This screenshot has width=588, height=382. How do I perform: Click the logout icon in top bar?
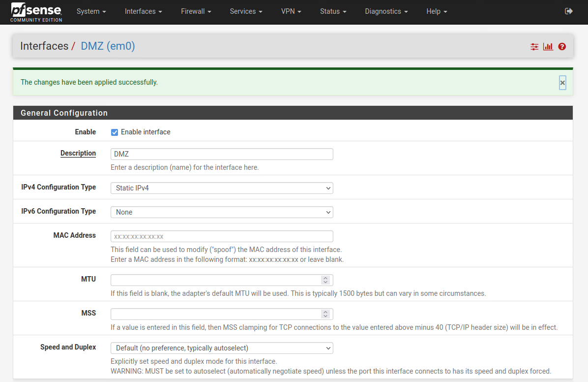568,11
